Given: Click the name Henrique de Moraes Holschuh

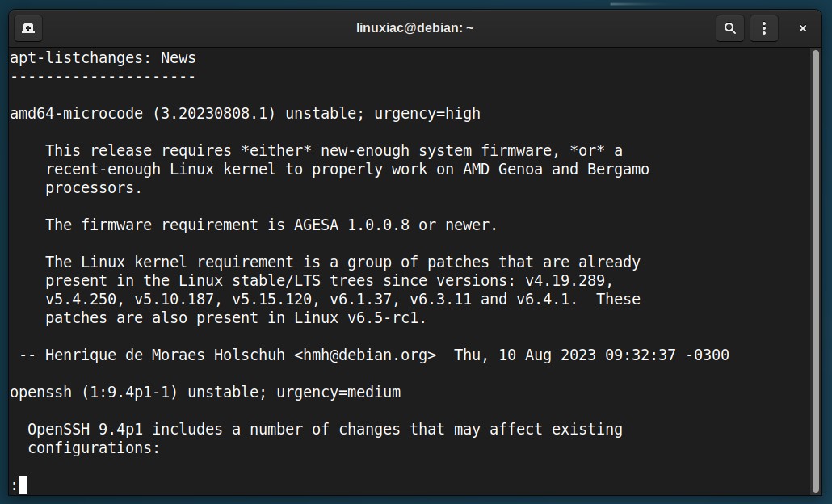Looking at the screenshot, I should coord(165,355).
